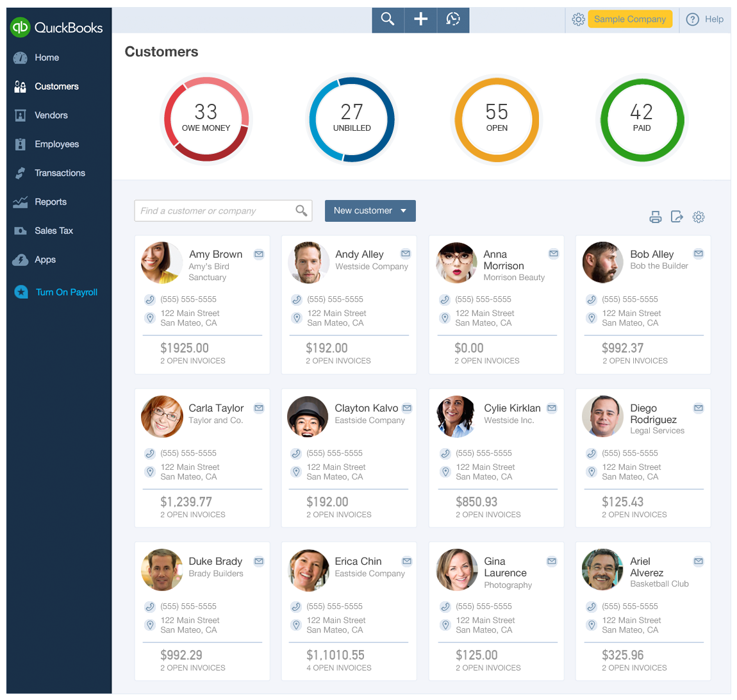Click $850.93 on Cylie Kirklan card
737x700 pixels.
[476, 502]
